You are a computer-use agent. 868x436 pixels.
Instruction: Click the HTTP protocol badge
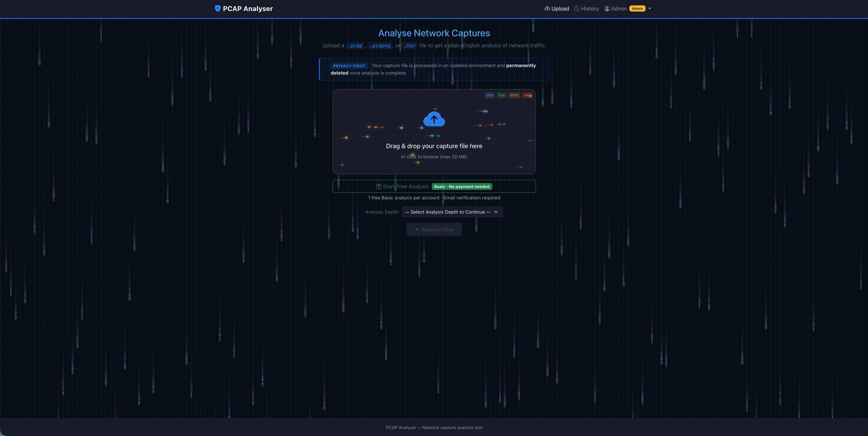(514, 95)
